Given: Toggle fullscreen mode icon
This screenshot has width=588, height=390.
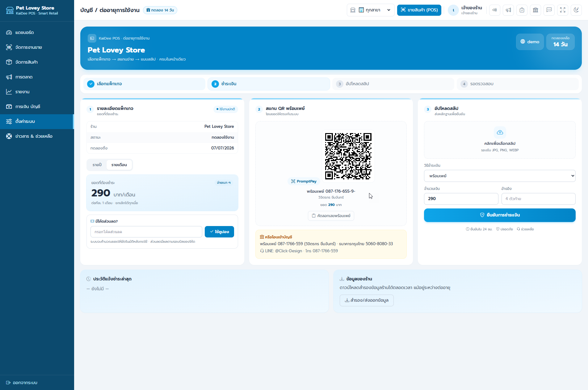Looking at the screenshot, I should 563,10.
